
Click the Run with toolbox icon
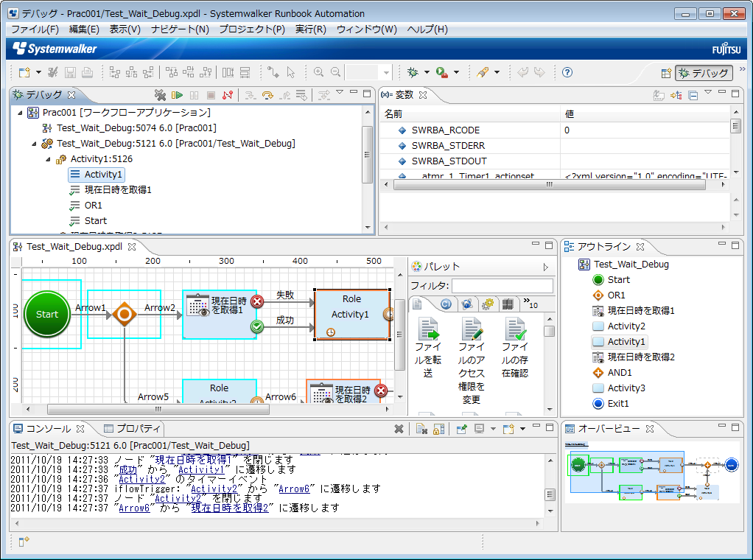442,72
